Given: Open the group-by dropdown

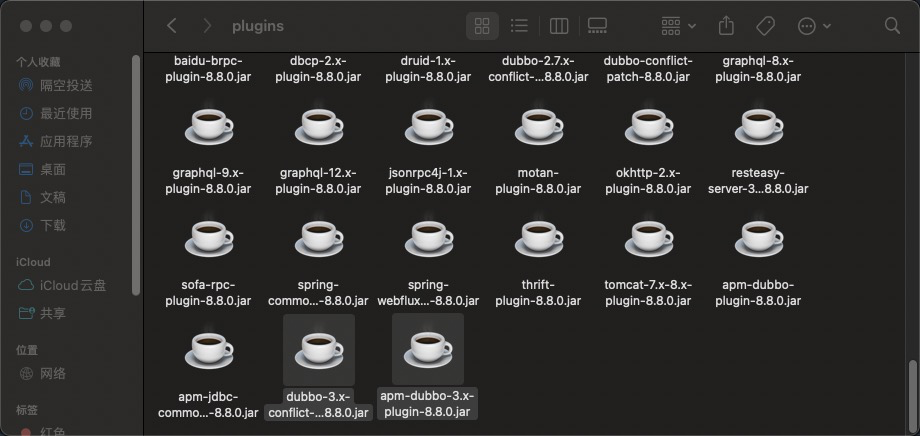Looking at the screenshot, I should click(x=678, y=26).
